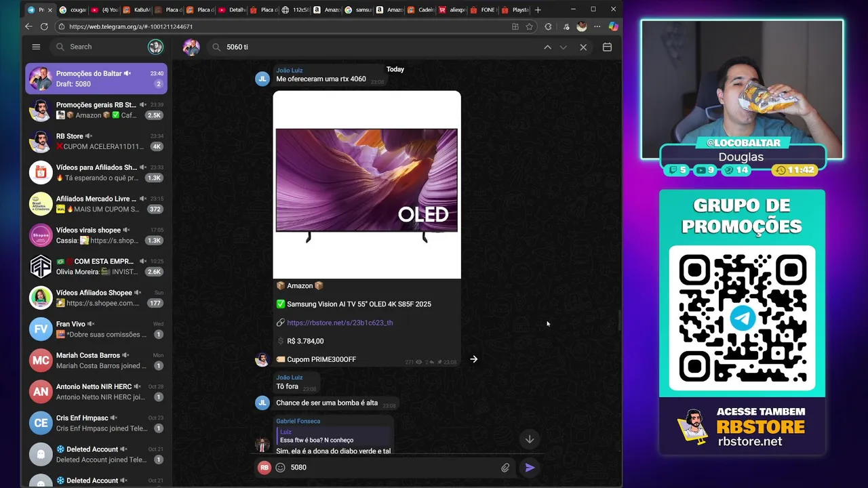868x488 pixels.
Task: Open the Samsung OLED TV image
Action: click(x=367, y=184)
